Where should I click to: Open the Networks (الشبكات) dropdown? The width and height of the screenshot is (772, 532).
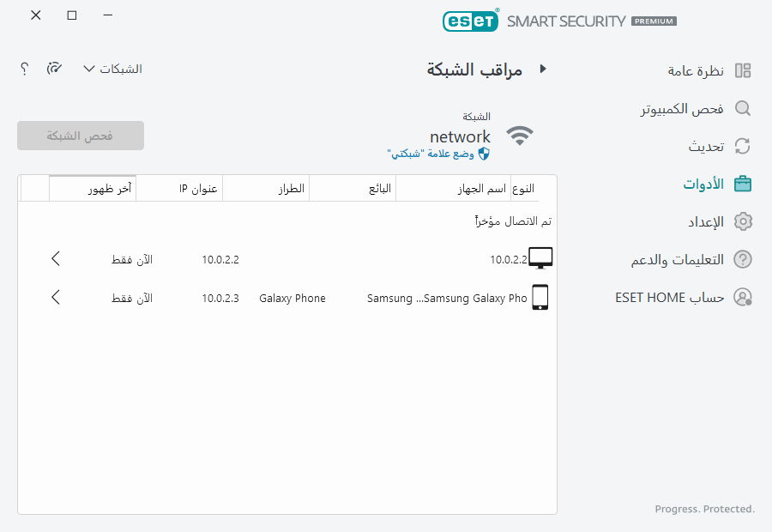112,69
